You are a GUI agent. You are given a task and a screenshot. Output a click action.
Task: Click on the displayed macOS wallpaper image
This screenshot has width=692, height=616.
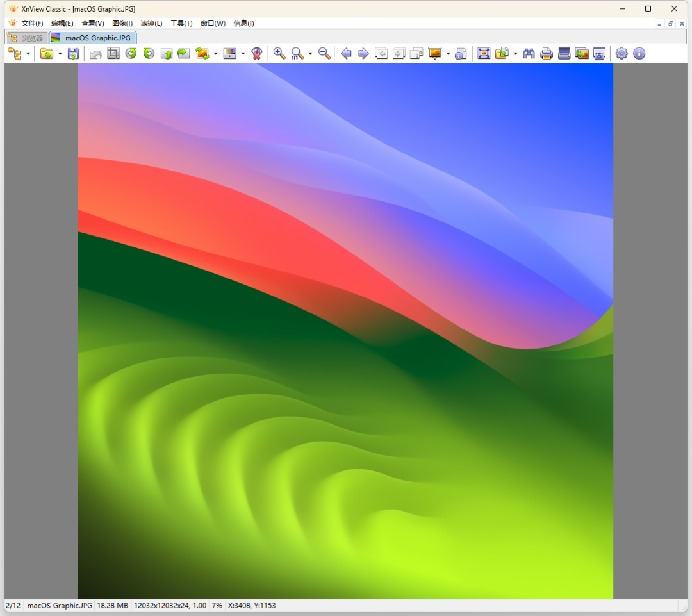pos(345,331)
